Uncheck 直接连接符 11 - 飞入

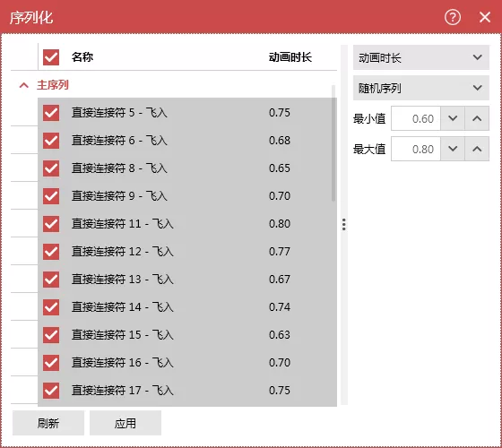pos(51,224)
